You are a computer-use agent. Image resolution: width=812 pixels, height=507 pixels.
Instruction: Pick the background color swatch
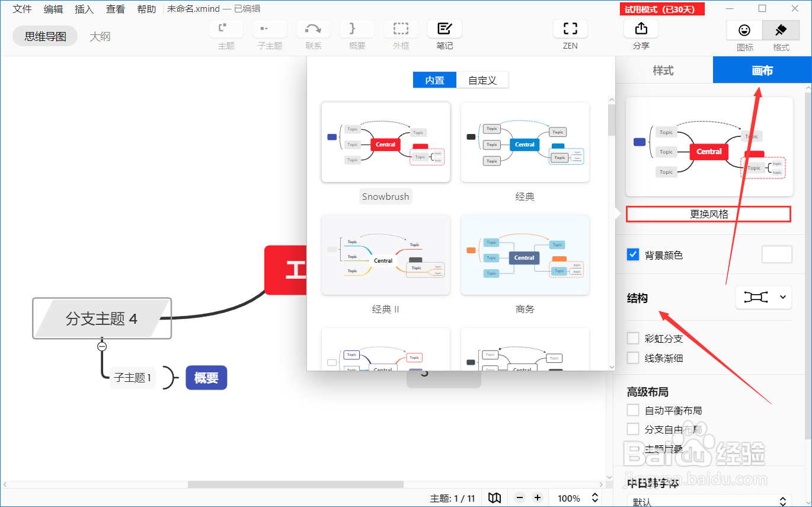coord(776,254)
